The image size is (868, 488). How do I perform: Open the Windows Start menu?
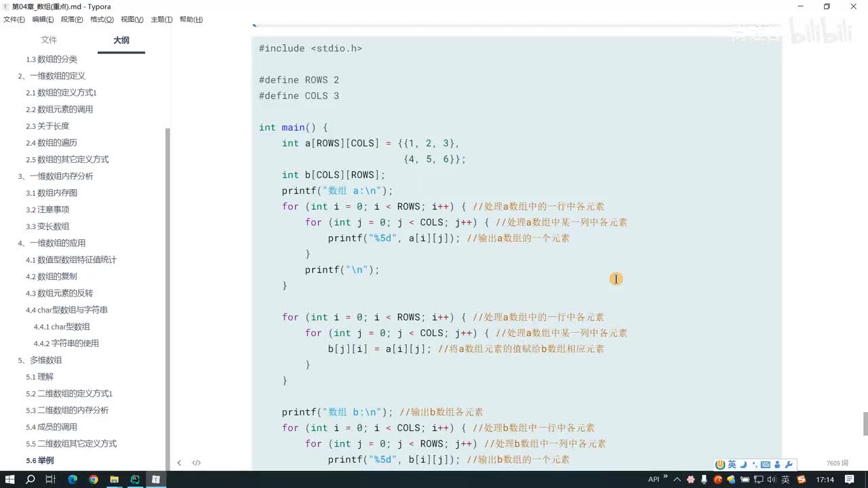(x=10, y=479)
